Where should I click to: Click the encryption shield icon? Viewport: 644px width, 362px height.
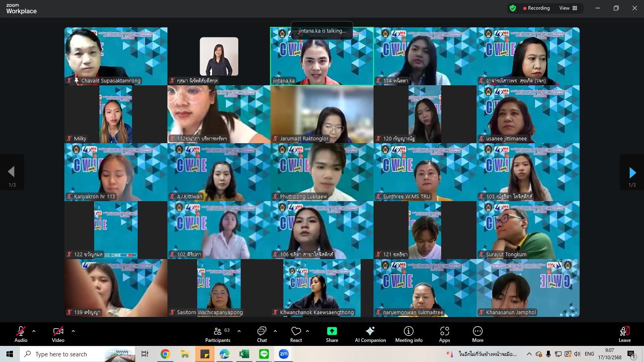point(512,8)
